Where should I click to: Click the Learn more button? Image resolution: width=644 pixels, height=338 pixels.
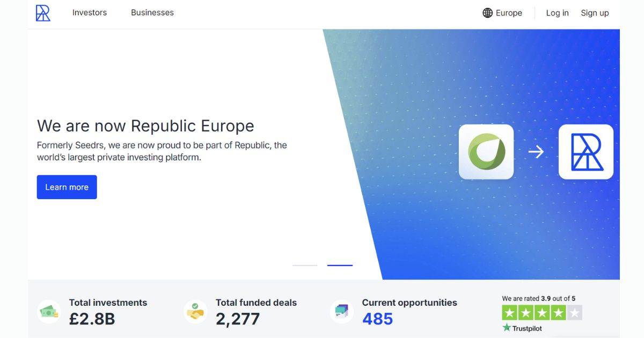67,187
